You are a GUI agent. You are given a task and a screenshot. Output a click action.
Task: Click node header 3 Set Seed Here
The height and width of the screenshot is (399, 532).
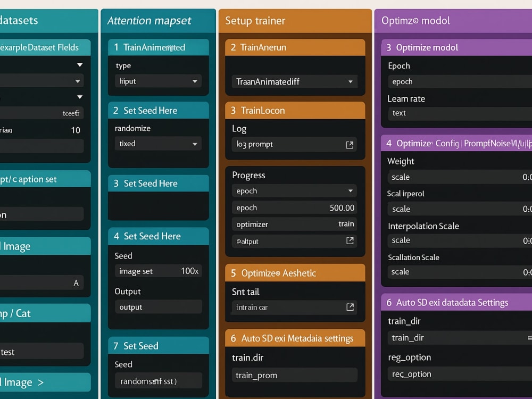click(159, 183)
